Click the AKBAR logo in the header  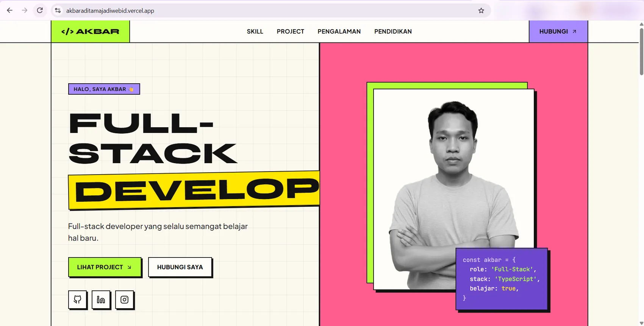90,31
